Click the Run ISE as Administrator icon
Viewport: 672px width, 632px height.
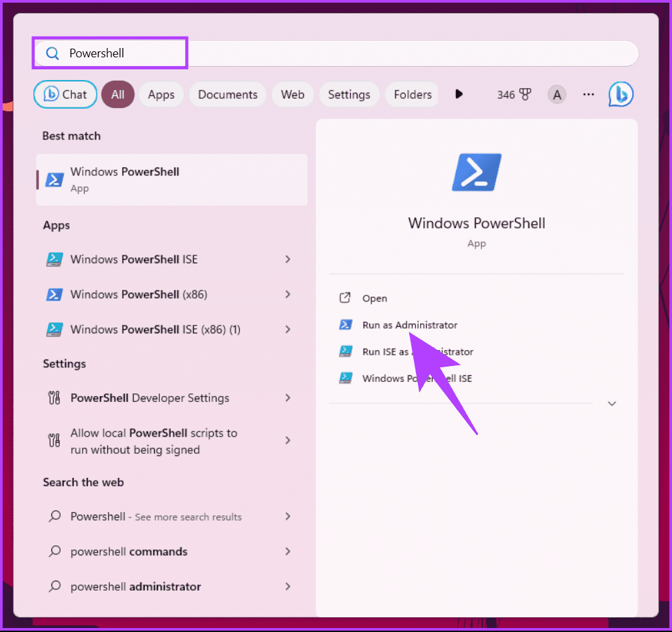[346, 351]
